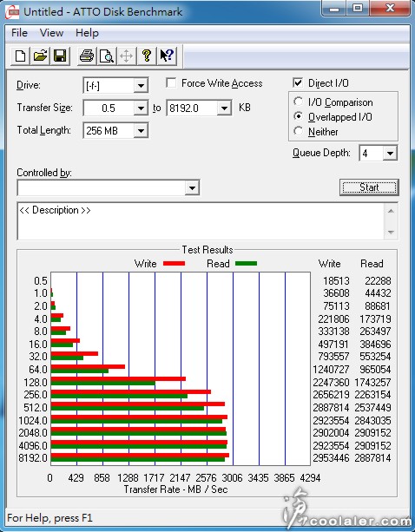Choose the Neither radio option
This screenshot has width=415, height=532.
(x=299, y=131)
